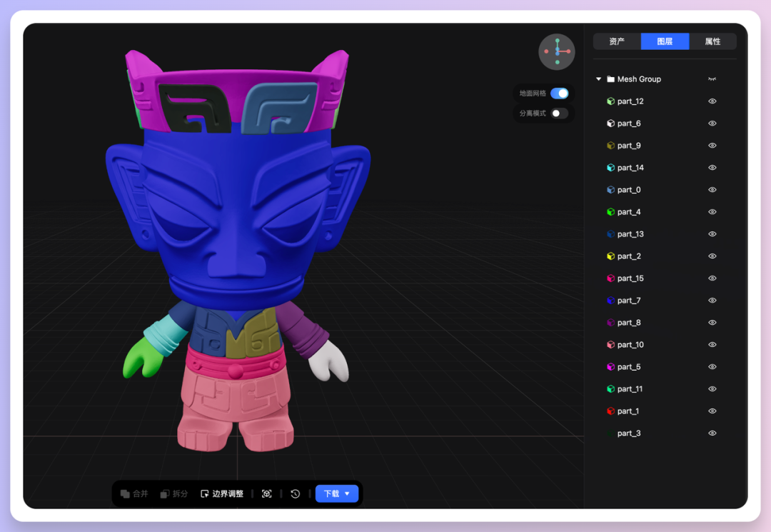Turn off the 地面网格 ground grid toggle
This screenshot has height=532, width=771.
pos(559,94)
